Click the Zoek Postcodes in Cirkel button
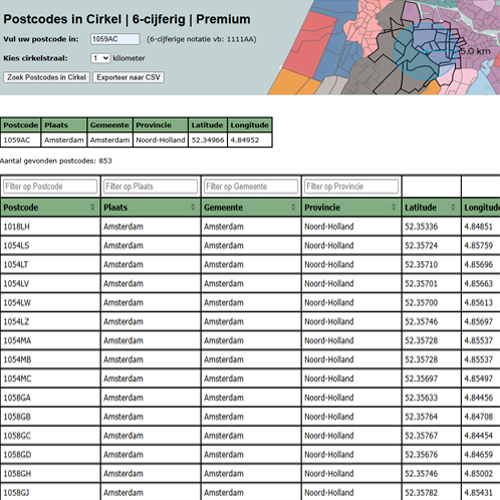This screenshot has width=500, height=500. point(47,77)
